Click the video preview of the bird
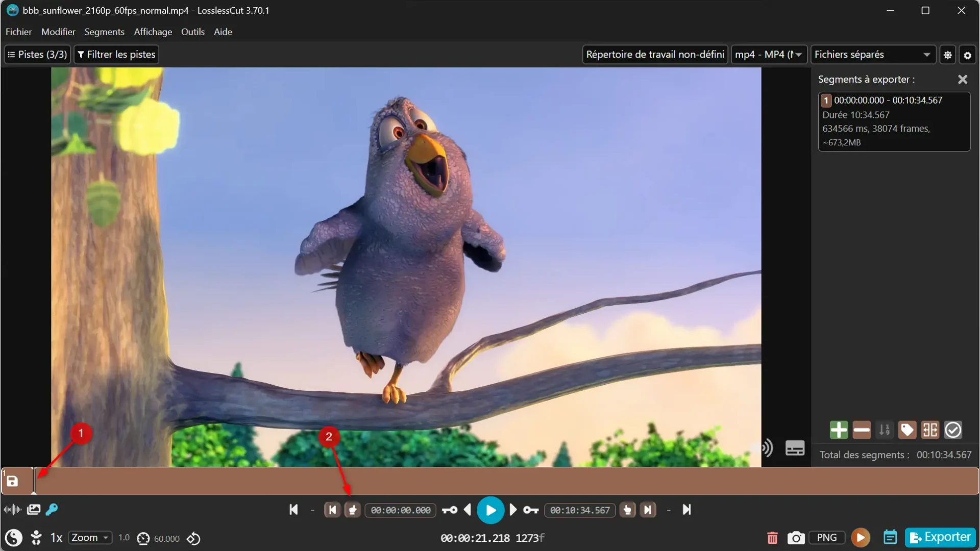Screen dimensions: 980x551 coord(406,267)
